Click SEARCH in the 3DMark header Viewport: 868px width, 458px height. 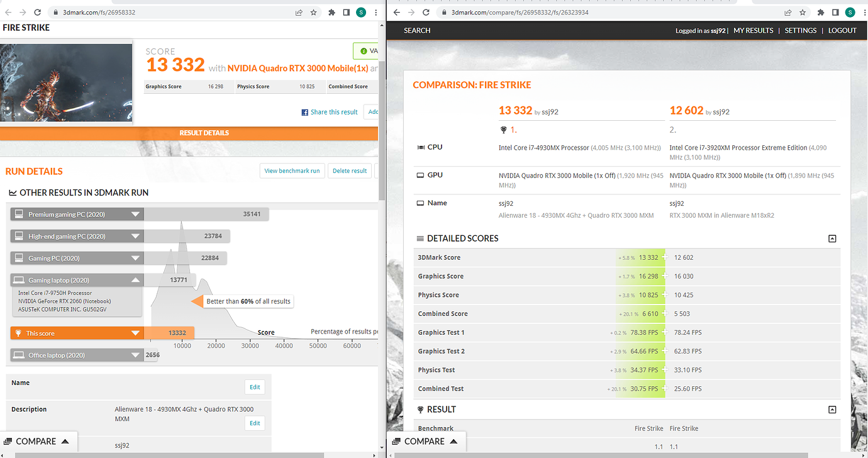pyautogui.click(x=417, y=30)
